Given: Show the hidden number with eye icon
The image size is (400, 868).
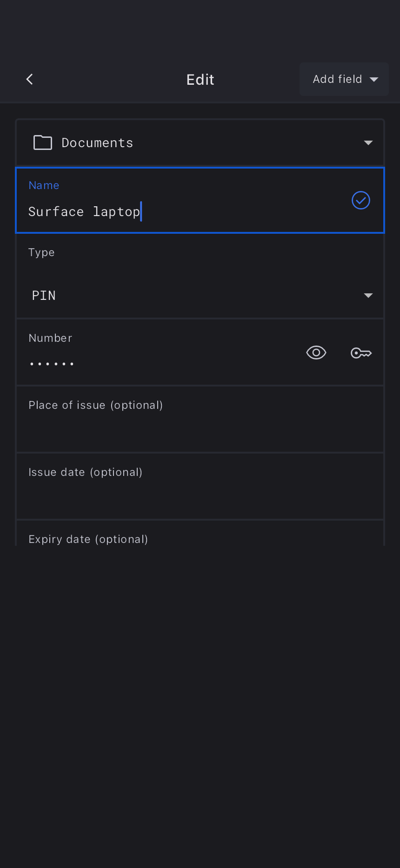Looking at the screenshot, I should [316, 353].
